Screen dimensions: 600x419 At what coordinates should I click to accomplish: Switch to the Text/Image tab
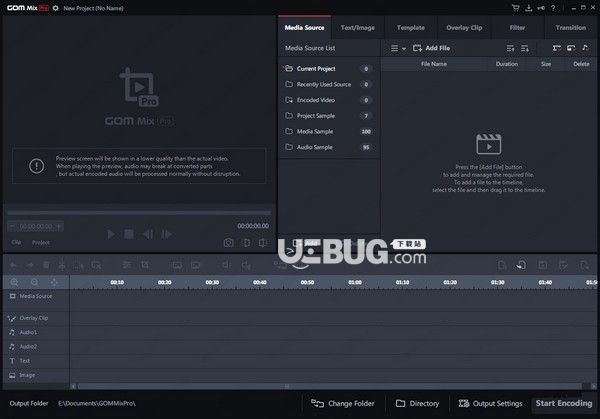tap(358, 28)
